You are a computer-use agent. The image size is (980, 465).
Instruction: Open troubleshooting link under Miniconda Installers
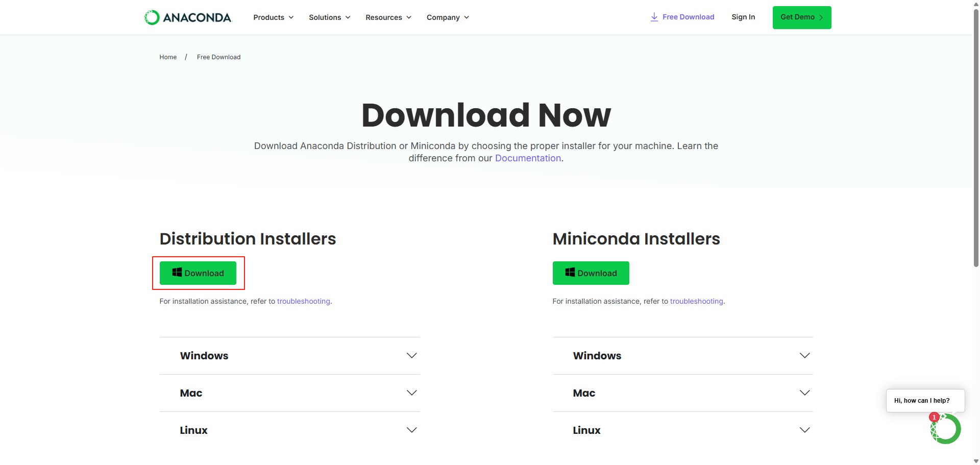[x=697, y=301]
